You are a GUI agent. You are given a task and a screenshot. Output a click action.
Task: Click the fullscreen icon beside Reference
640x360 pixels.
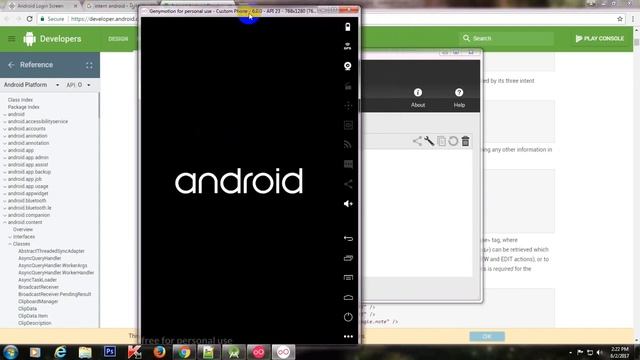point(89,65)
